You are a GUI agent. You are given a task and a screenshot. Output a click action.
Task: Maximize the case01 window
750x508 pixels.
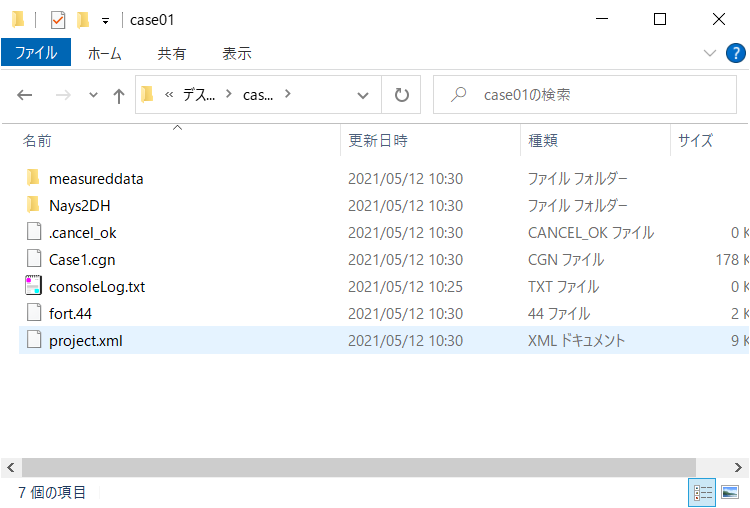660,19
